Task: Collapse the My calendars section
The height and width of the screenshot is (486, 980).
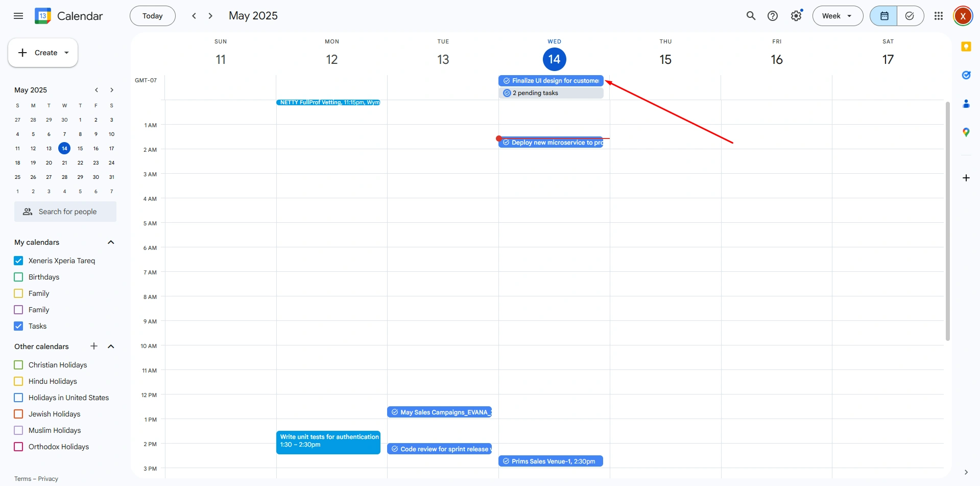Action: point(111,242)
